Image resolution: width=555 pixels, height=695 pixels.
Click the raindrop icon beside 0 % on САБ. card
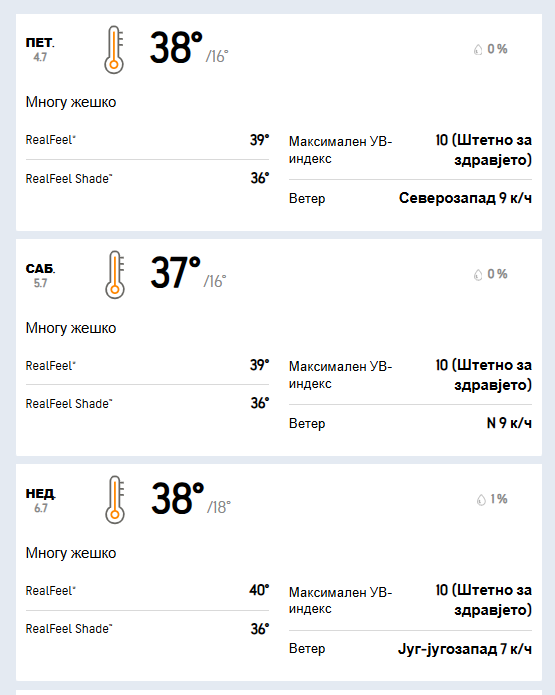pyautogui.click(x=478, y=274)
